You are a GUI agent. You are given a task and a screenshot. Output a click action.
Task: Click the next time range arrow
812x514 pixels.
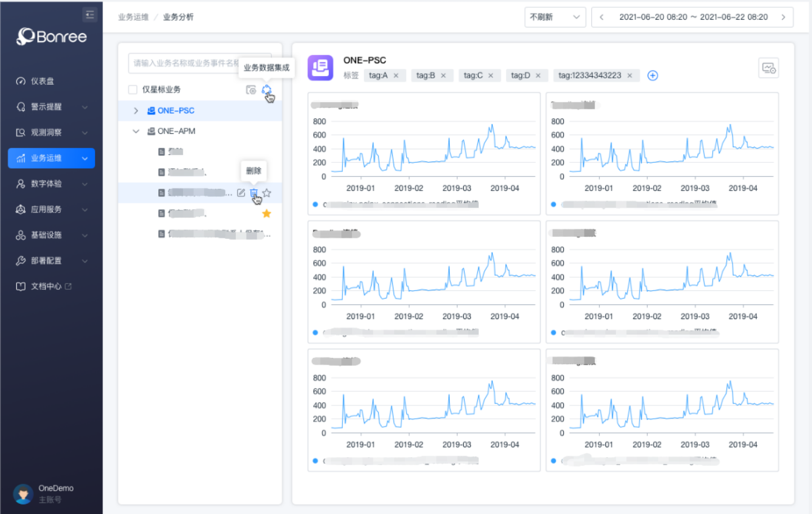[x=783, y=17]
